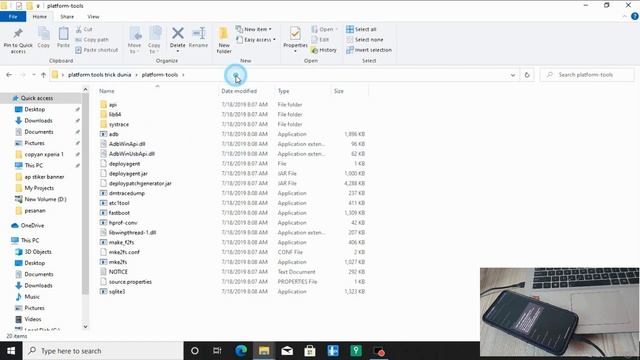Open Downloads under Quick access
Screen dimensions: 640x360
click(x=38, y=120)
